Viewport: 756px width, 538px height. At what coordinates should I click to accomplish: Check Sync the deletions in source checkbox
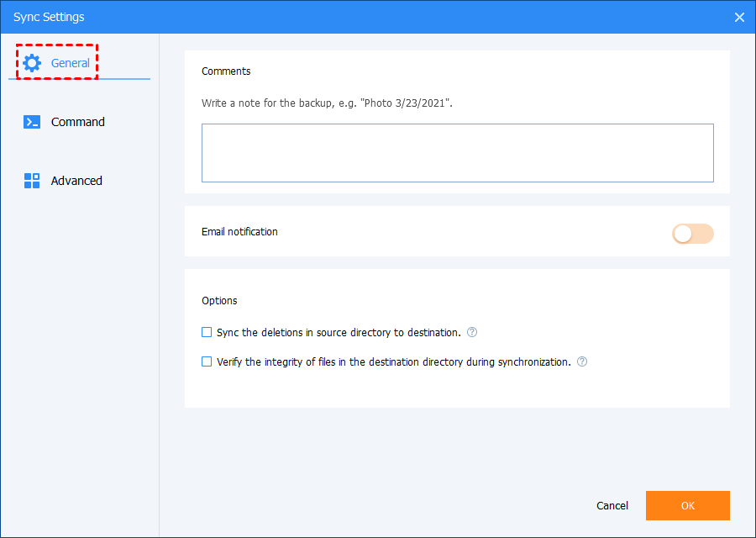click(207, 332)
